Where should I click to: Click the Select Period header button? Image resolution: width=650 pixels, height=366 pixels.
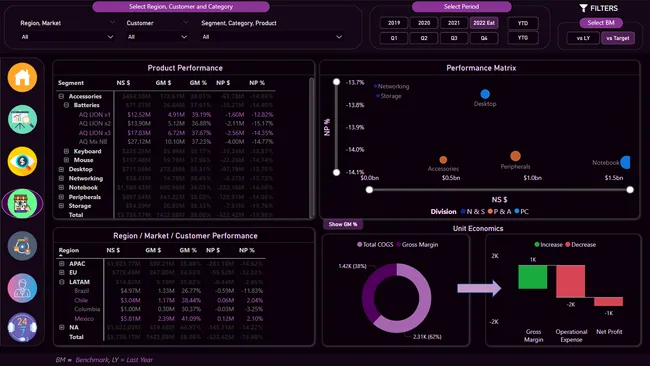point(461,7)
